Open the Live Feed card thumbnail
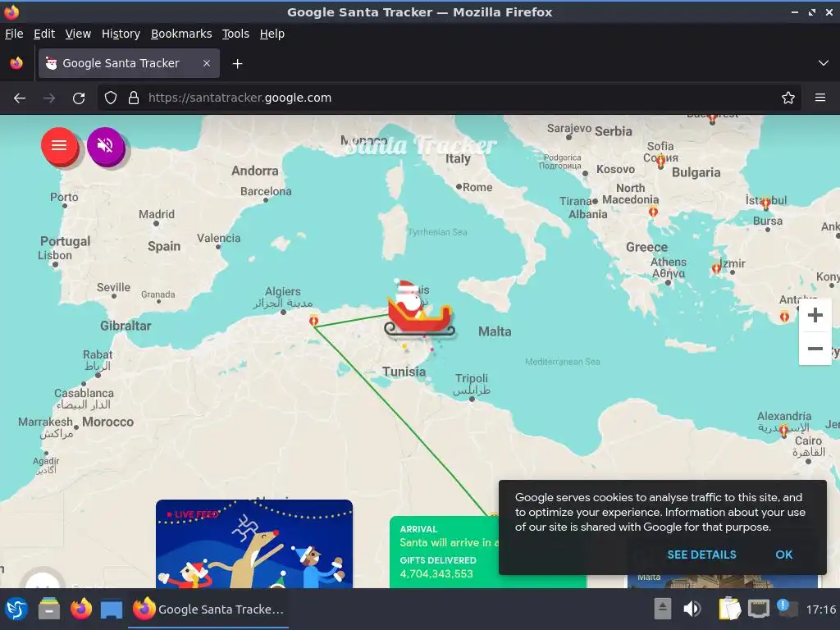This screenshot has width=840, height=630. click(254, 544)
